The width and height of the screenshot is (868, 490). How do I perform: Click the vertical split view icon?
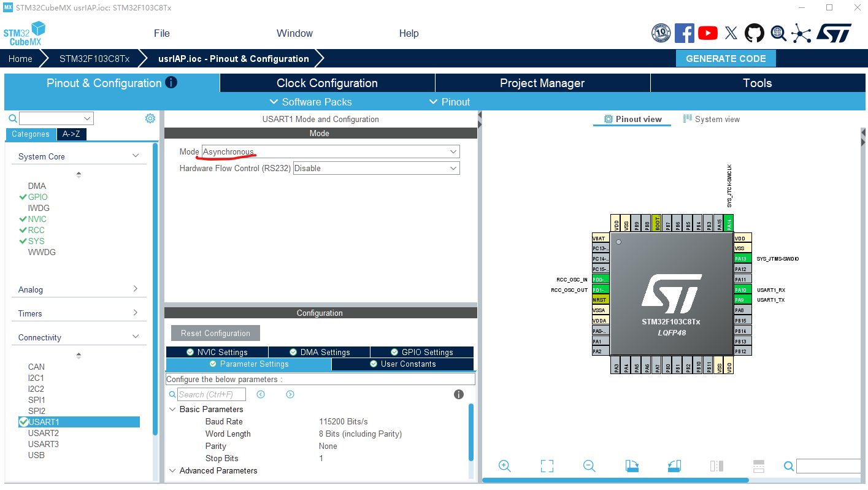tap(716, 466)
